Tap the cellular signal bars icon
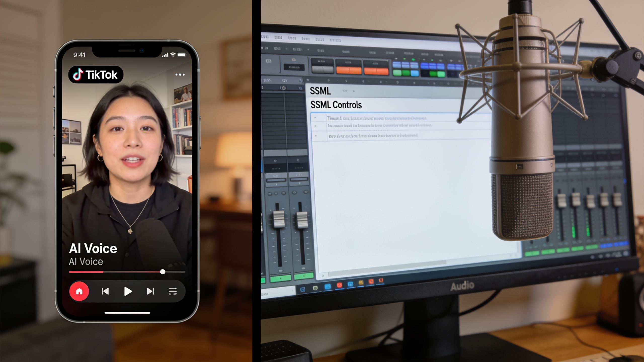This screenshot has height=362, width=644. click(x=165, y=55)
